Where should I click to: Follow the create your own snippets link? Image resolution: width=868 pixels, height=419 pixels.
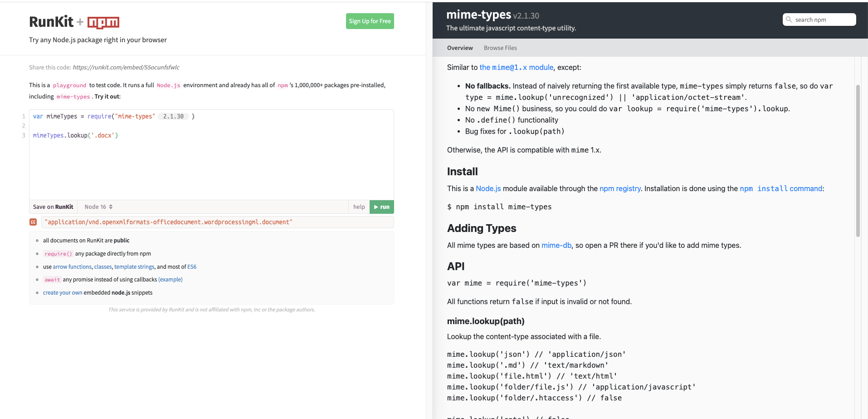63,292
